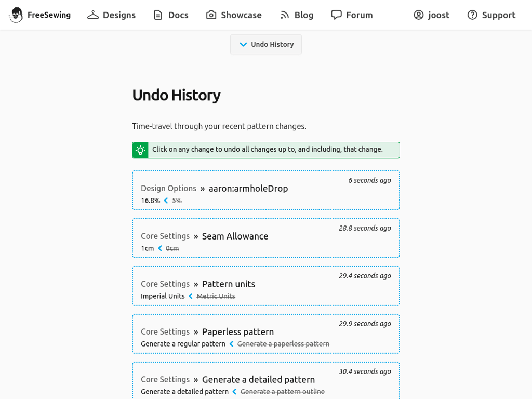Click the 'Imperial Units' new value
Viewport: 532px width, 399px height.
point(163,296)
